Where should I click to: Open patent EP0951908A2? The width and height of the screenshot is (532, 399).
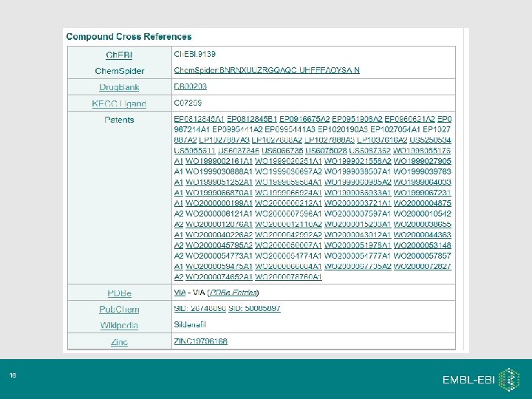pos(358,119)
